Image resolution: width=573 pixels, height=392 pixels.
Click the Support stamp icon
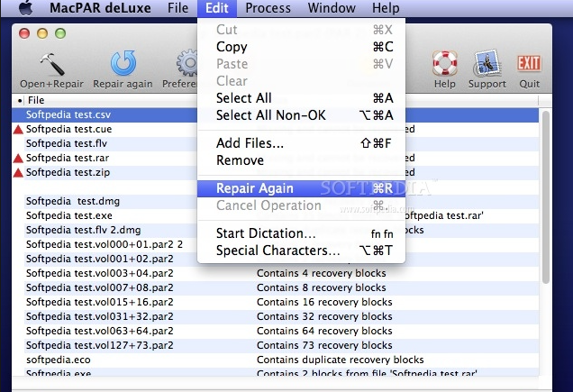point(487,63)
